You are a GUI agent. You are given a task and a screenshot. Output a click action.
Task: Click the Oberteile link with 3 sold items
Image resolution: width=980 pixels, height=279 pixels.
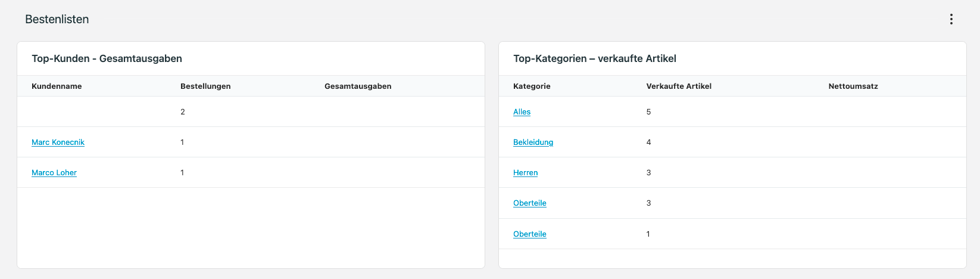[x=529, y=203]
